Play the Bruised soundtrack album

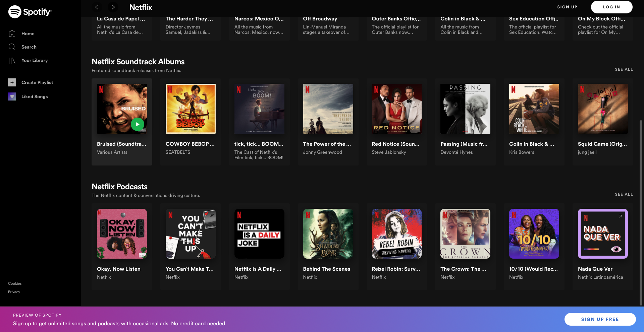(138, 124)
